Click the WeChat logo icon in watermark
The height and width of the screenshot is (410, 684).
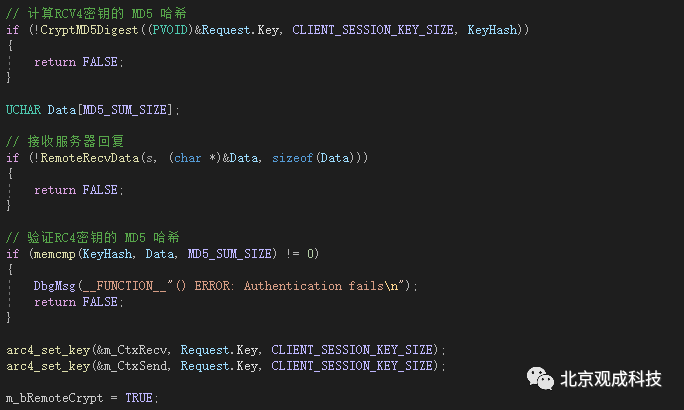[540, 378]
